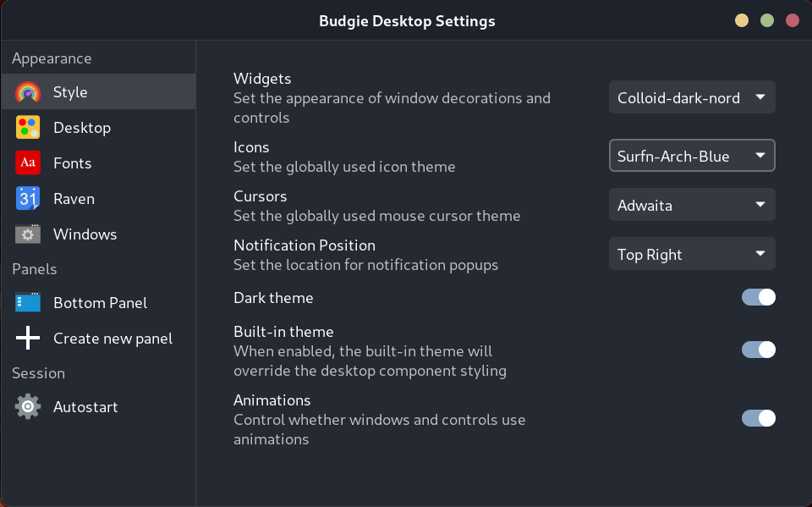
Task: Click the rainbow Style icon in sidebar
Action: pyautogui.click(x=28, y=92)
